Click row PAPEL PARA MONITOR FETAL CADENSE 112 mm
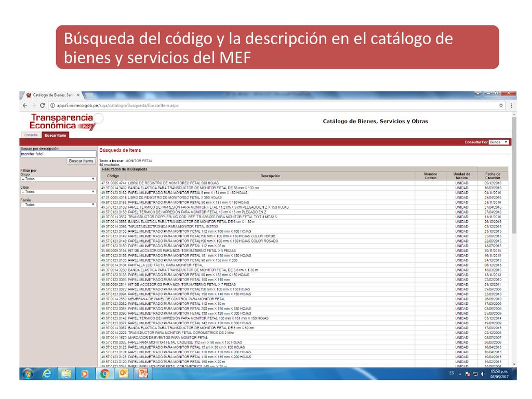The width and height of the screenshot is (532, 399). pyautogui.click(x=304, y=342)
